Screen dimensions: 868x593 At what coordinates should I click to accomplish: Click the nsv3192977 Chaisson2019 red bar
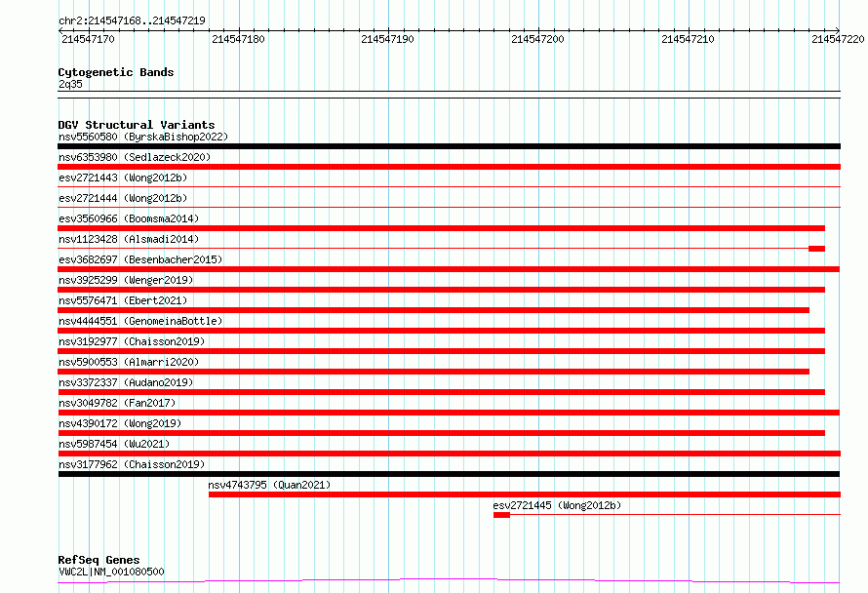pos(441,351)
